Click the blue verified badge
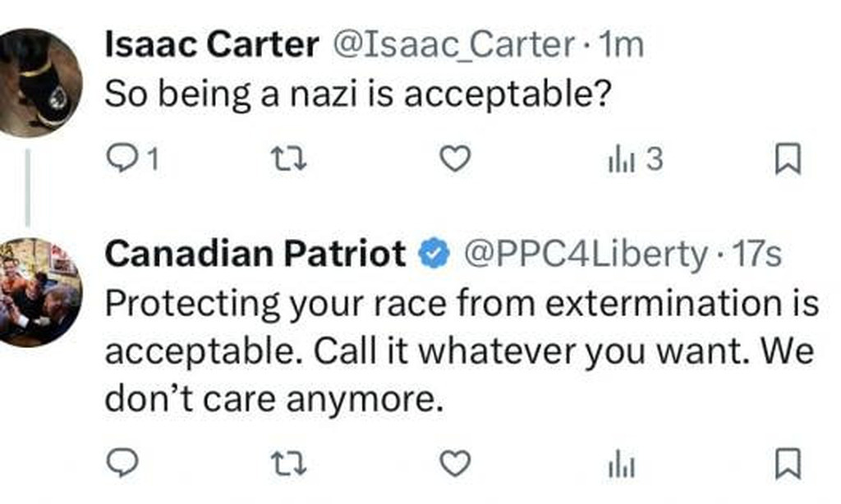Image resolution: width=841 pixels, height=504 pixels. (435, 255)
